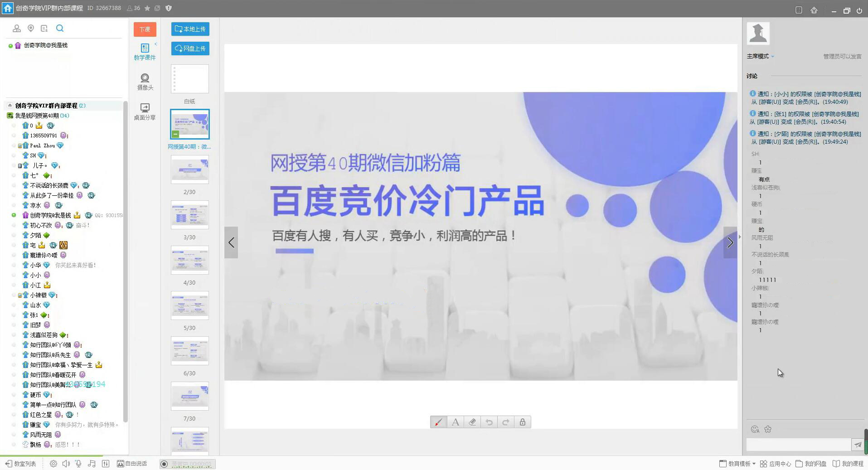868x470 pixels.
Task: Open 应用中心 app center
Action: point(776,464)
